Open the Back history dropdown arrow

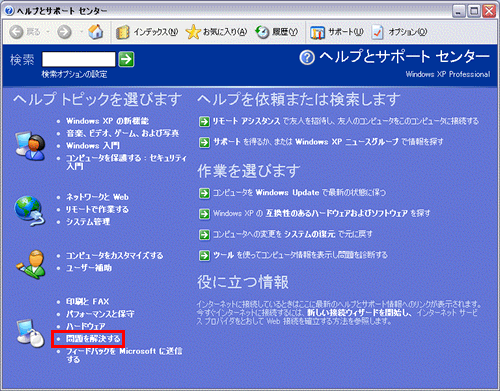(x=48, y=32)
